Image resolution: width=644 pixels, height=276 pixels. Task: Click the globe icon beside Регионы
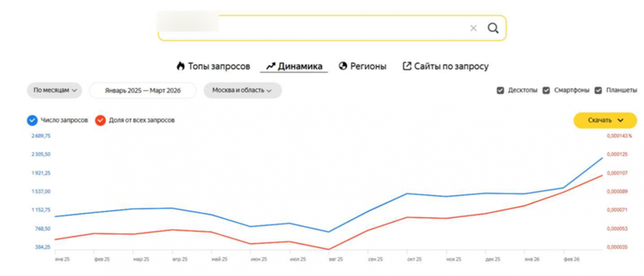pyautogui.click(x=343, y=66)
